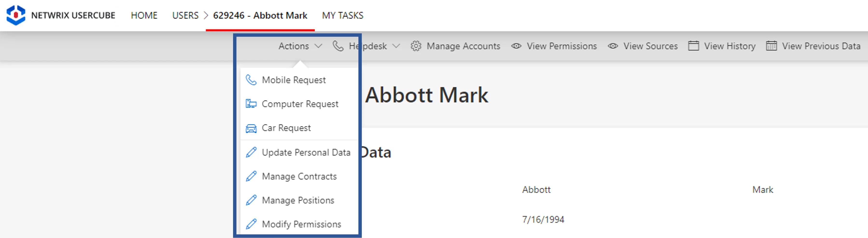Click the View Permissions button
868x238 pixels.
pyautogui.click(x=554, y=46)
